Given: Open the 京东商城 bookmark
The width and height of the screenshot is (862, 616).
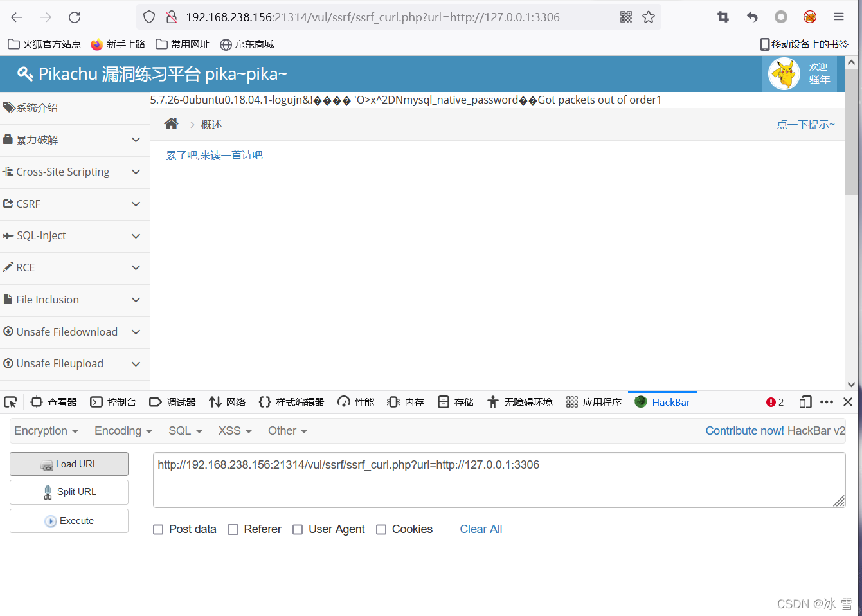Looking at the screenshot, I should click(x=247, y=44).
